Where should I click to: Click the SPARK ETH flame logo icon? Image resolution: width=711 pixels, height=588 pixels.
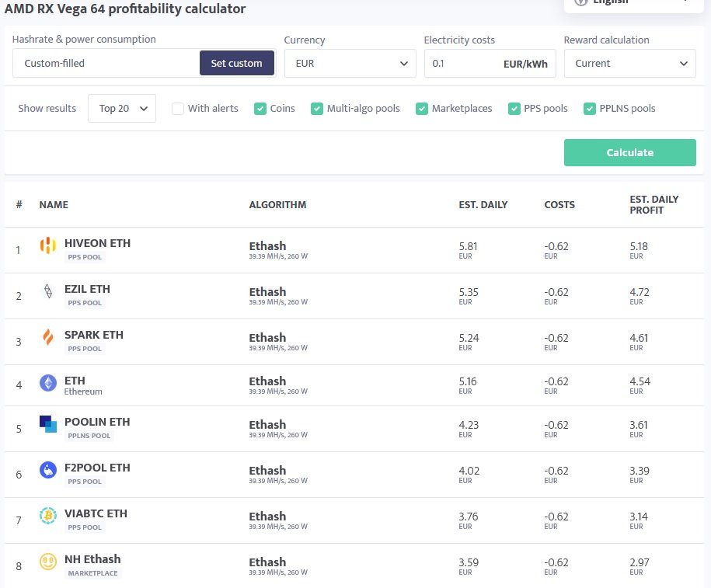coord(48,337)
